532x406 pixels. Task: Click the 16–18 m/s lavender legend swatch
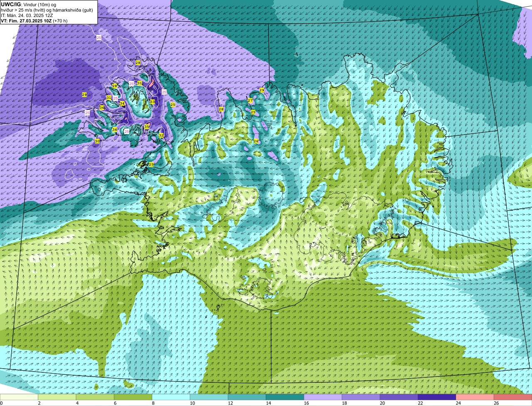click(x=323, y=397)
